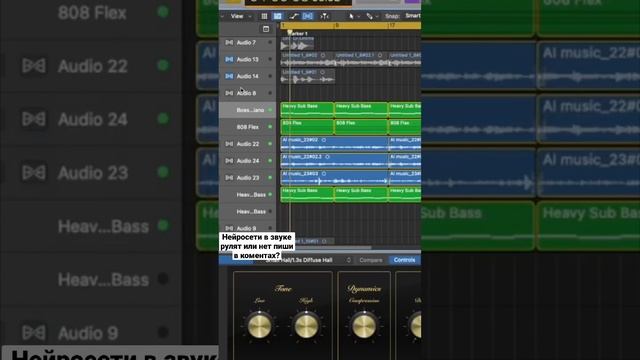Select the highlighted Boes...iano track header

tap(247, 110)
